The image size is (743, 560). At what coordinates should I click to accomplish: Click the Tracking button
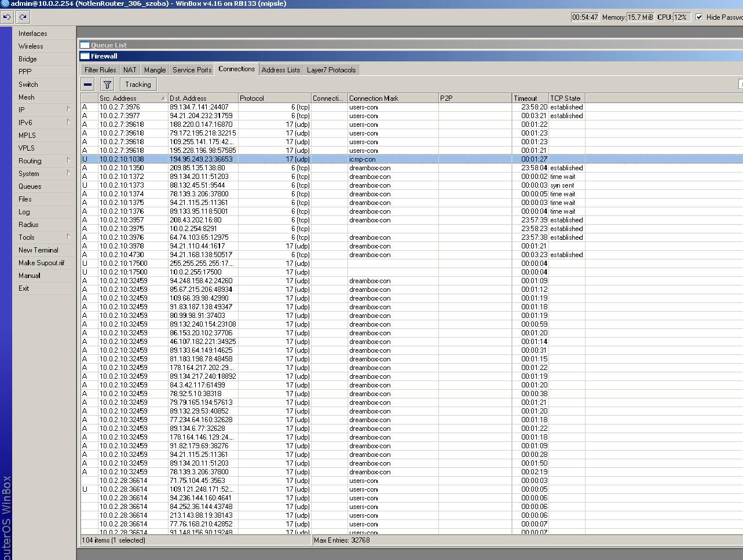137,84
